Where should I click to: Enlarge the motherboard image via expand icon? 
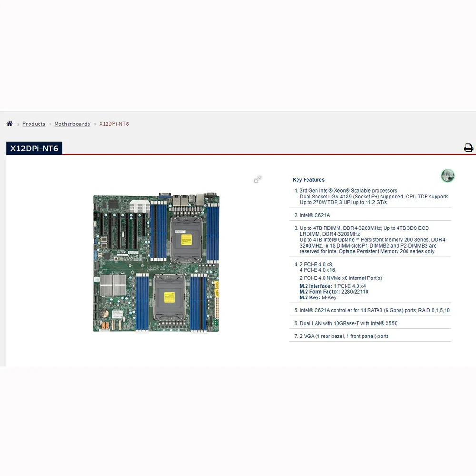coord(258,179)
